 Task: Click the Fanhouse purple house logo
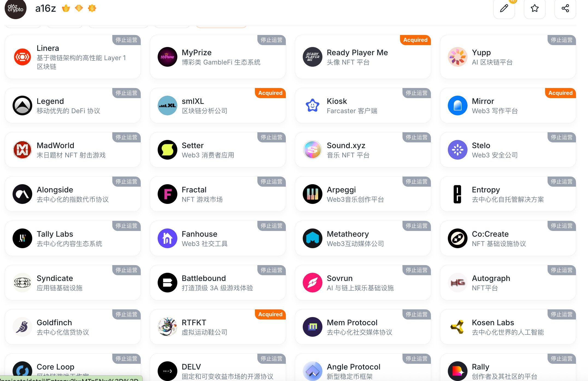point(167,238)
